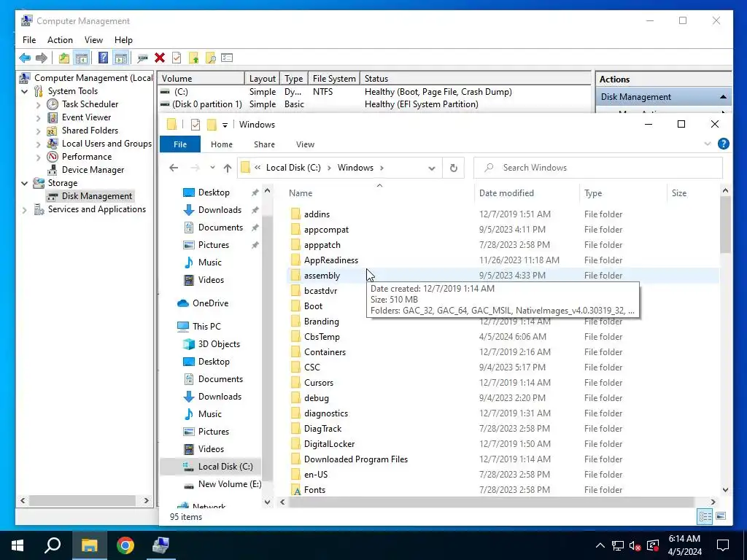Click Explorer Back navigation arrow
Viewport: 747px width, 560px height.
click(174, 168)
